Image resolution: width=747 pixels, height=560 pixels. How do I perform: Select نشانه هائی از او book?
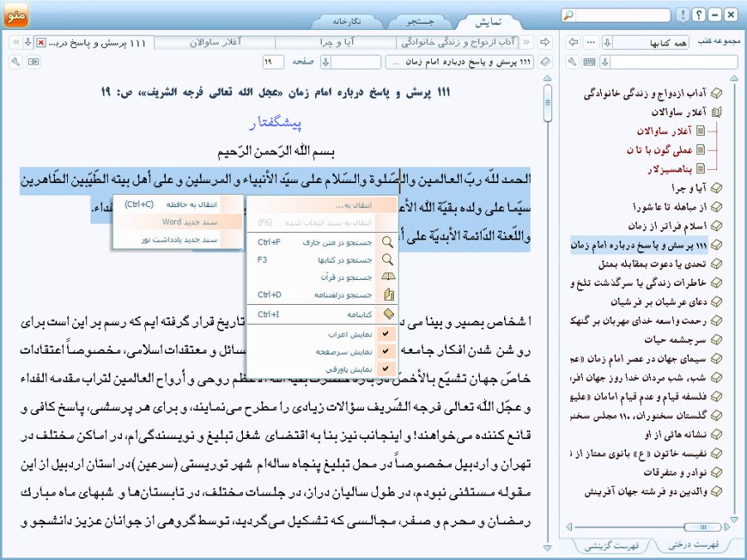[676, 434]
